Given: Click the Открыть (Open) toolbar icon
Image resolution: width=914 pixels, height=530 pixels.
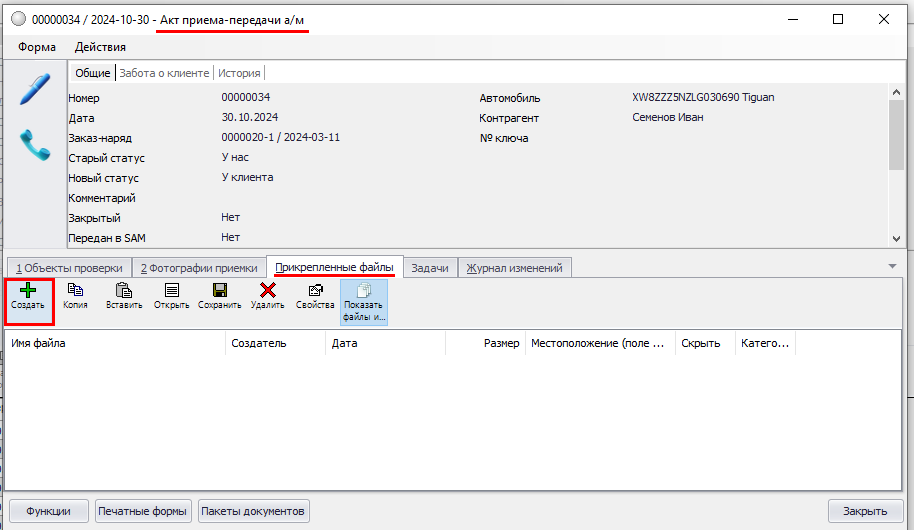Looking at the screenshot, I should [x=171, y=291].
